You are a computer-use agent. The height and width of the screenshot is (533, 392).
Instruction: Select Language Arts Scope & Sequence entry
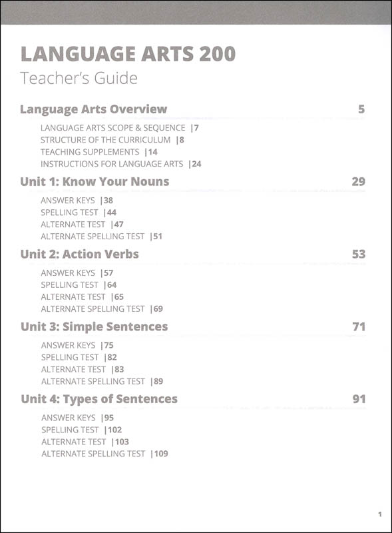click(120, 128)
